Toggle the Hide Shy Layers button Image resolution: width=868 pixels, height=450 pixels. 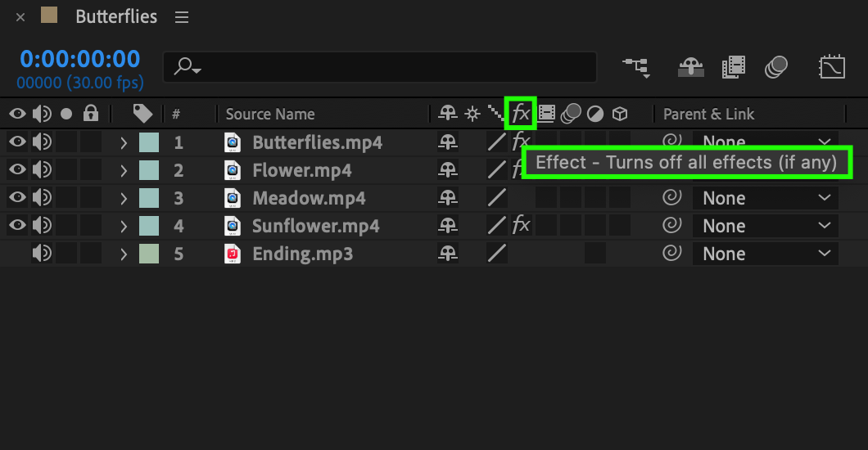click(691, 67)
